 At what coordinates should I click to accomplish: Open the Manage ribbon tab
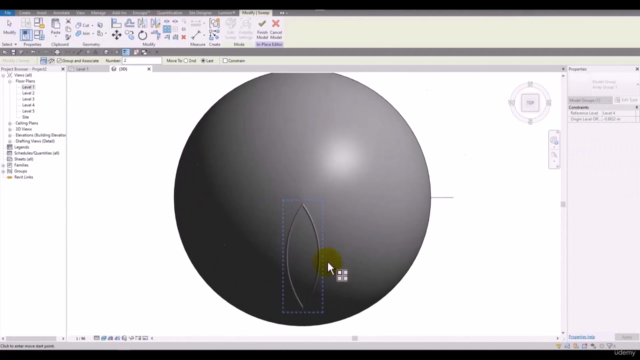click(x=98, y=13)
